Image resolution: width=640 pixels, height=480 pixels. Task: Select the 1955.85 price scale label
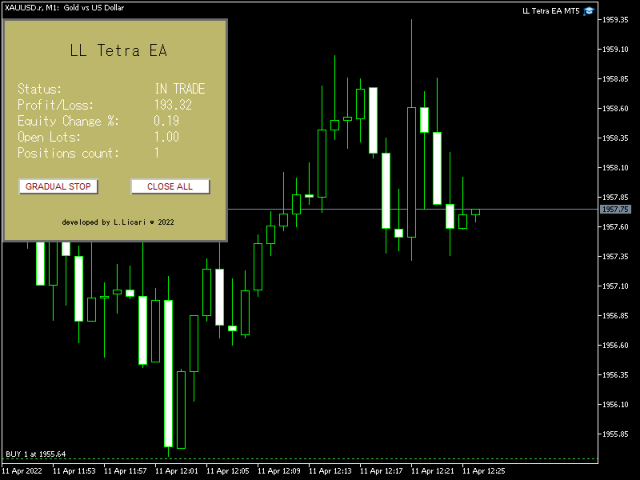tap(616, 434)
